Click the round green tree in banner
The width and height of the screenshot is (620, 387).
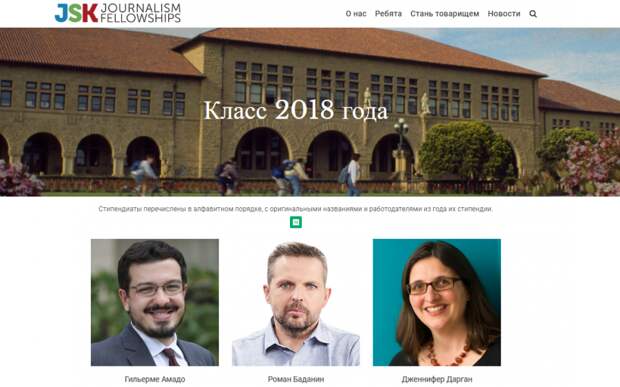[x=467, y=151]
